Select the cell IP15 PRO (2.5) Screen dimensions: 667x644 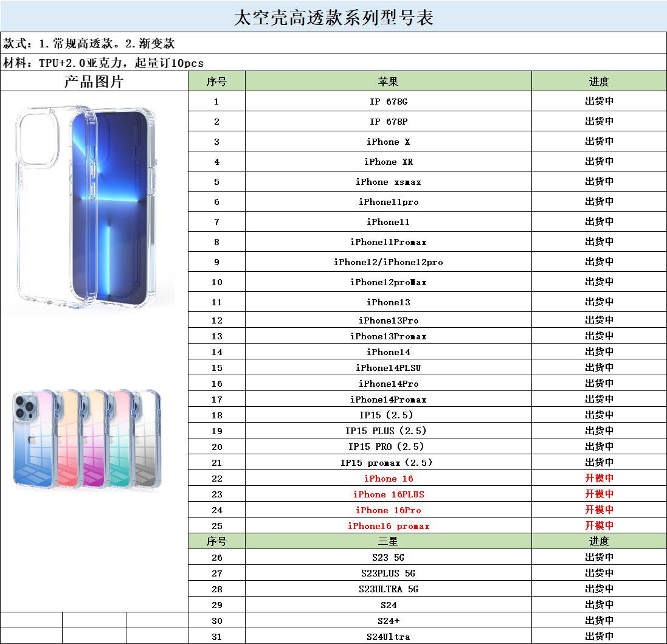(389, 446)
